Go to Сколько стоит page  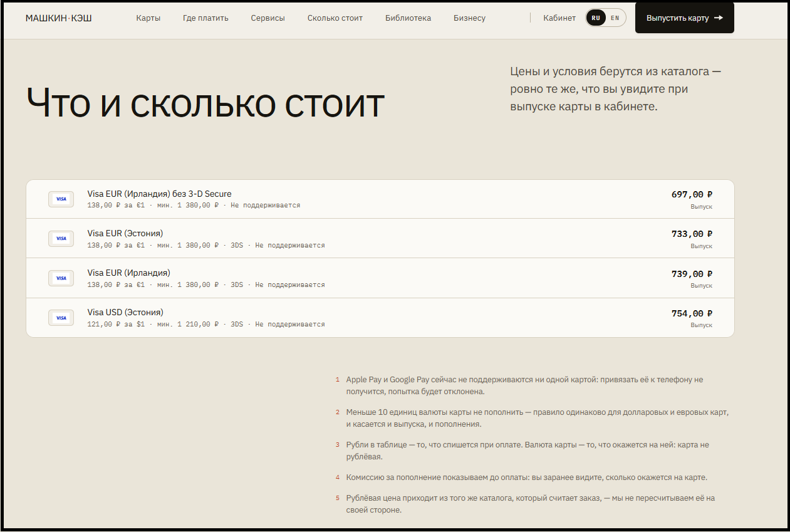(x=335, y=18)
